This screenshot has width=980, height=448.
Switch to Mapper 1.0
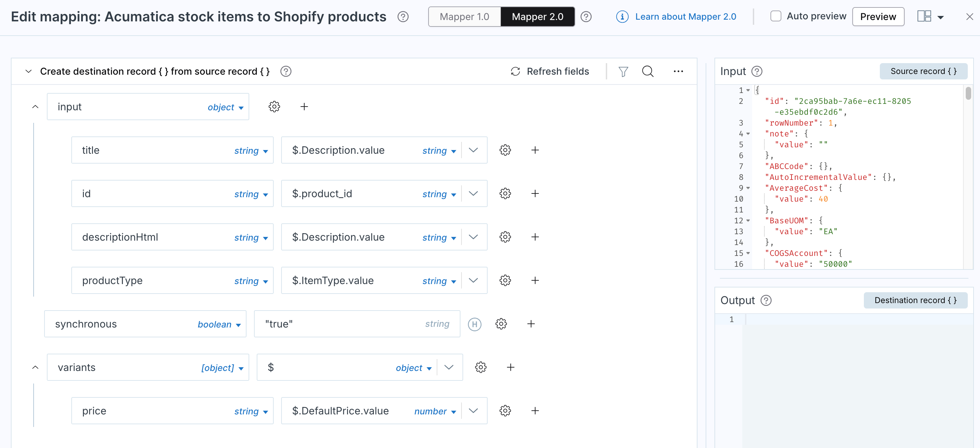464,17
